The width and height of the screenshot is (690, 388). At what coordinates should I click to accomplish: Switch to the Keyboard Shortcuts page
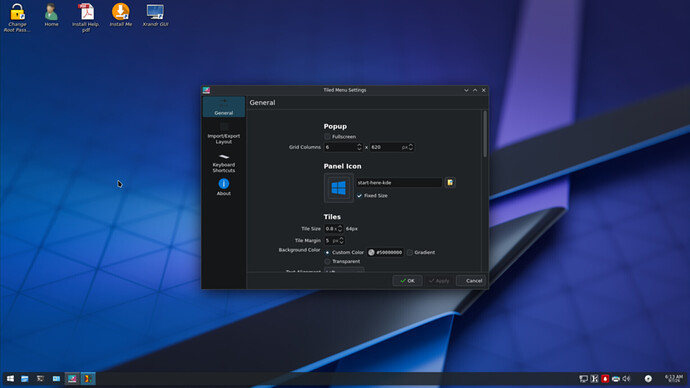tap(224, 163)
